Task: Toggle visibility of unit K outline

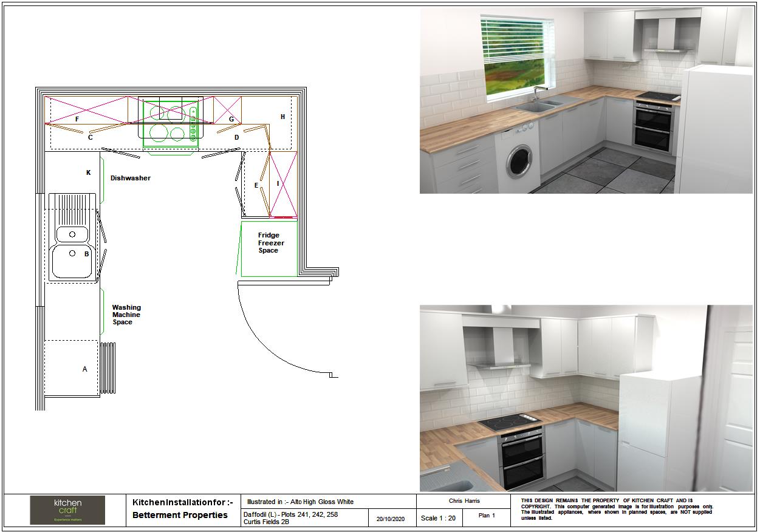Action: click(x=87, y=173)
